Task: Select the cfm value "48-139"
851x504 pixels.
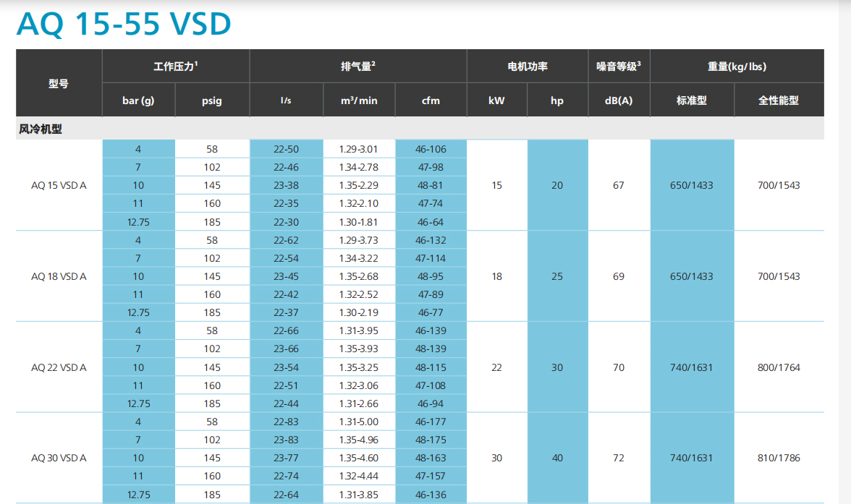Action: [431, 349]
